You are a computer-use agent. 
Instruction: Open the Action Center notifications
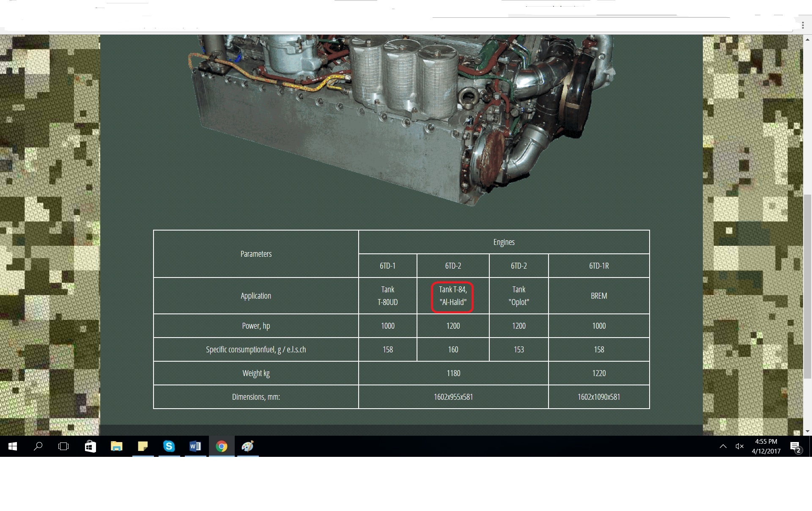795,447
